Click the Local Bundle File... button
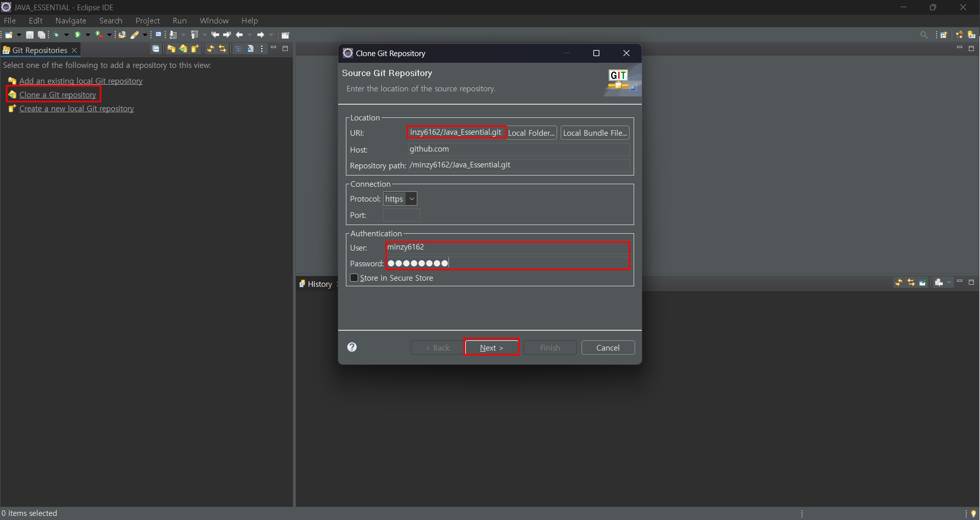980x520 pixels. tap(595, 133)
